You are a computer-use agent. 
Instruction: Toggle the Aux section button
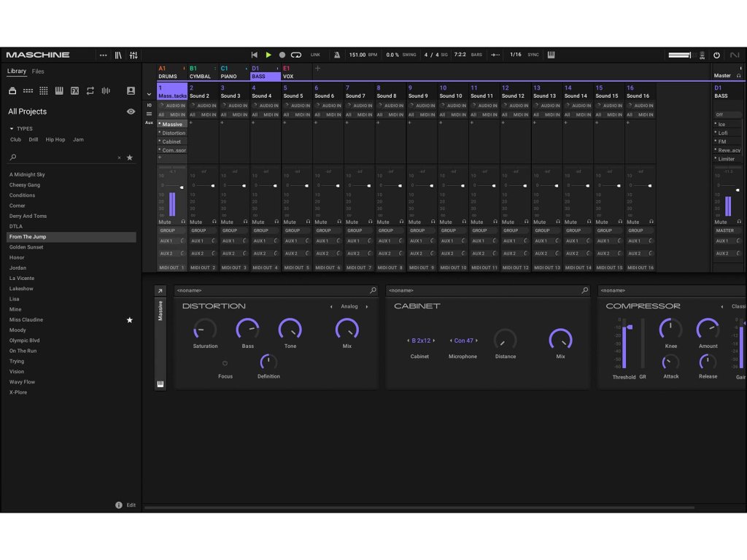149,122
